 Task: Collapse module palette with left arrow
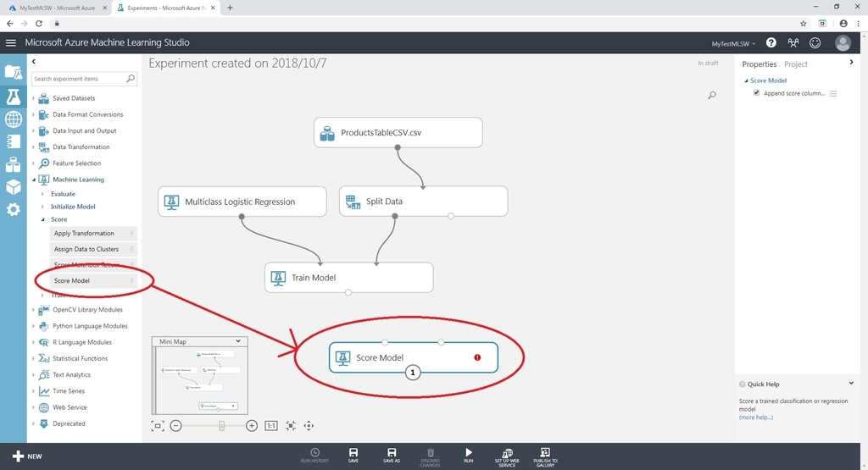pos(34,61)
